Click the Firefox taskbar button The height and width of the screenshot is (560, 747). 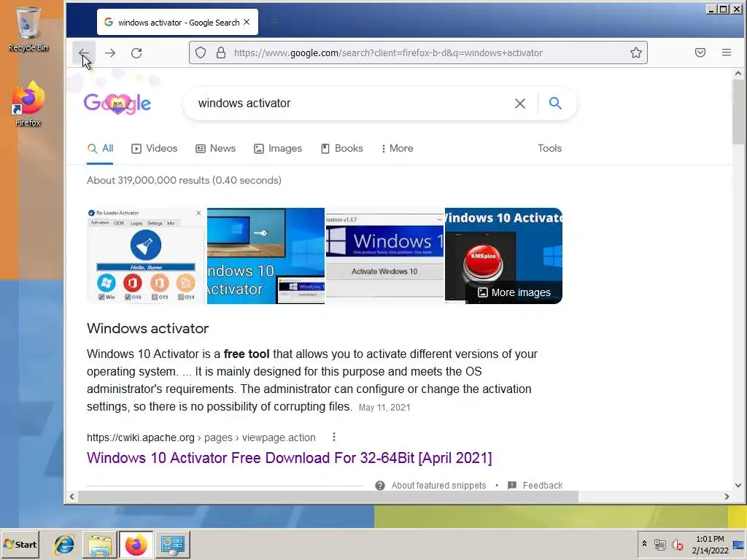[x=136, y=544]
